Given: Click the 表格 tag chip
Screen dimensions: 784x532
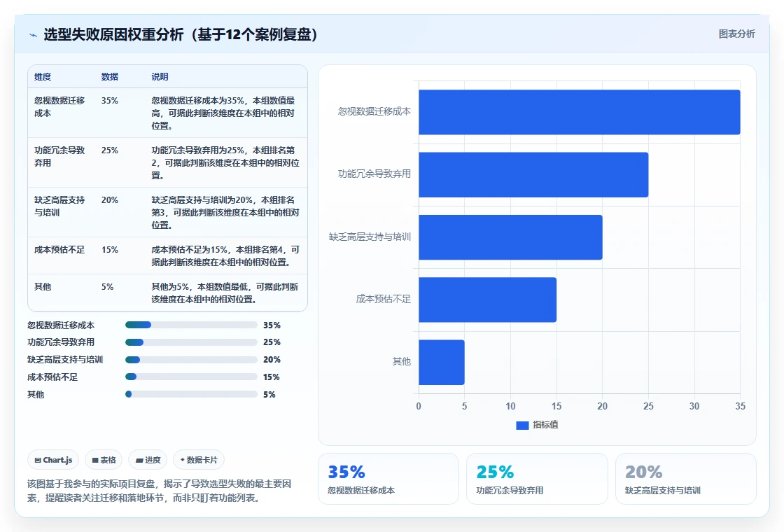Looking at the screenshot, I should tap(104, 460).
